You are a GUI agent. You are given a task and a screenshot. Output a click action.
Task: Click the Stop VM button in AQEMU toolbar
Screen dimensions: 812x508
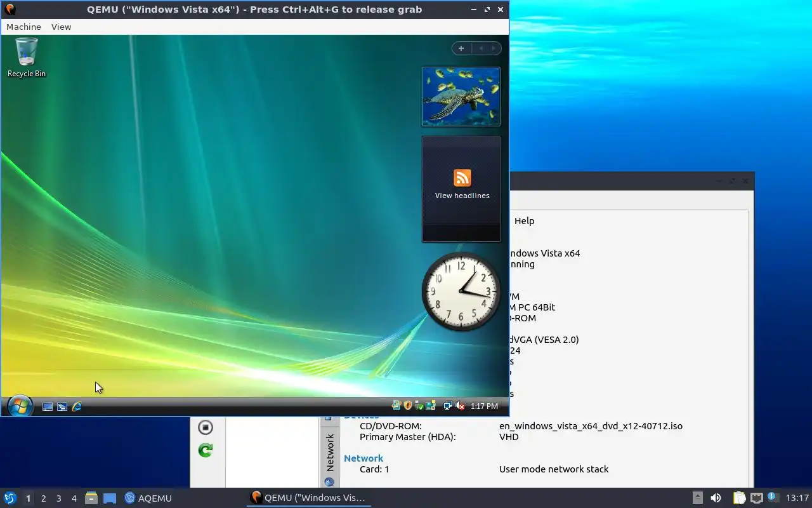pyautogui.click(x=205, y=427)
